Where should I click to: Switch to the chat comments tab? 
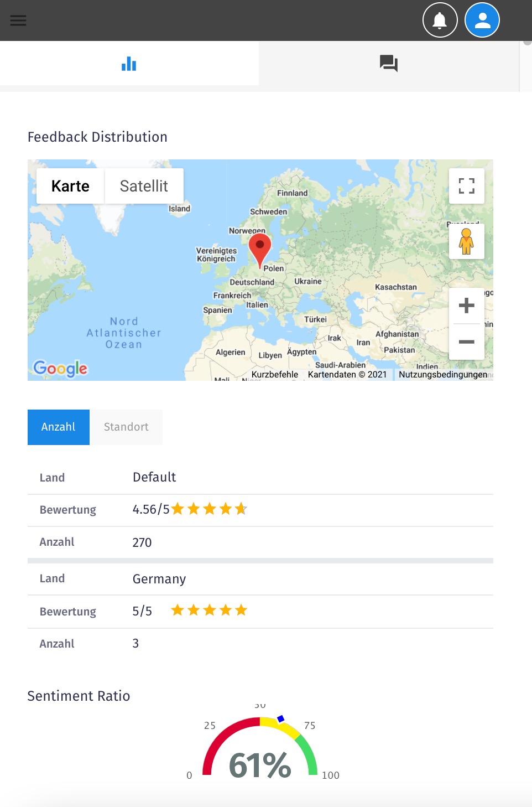(x=389, y=64)
